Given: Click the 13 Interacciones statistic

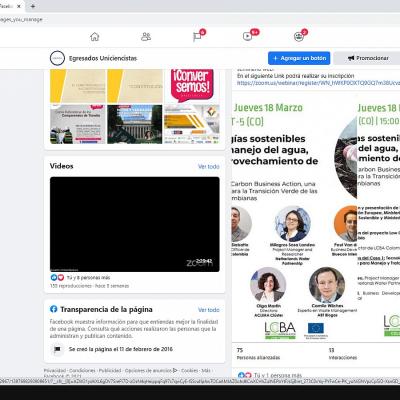Looking at the screenshot, I should click(343, 354).
